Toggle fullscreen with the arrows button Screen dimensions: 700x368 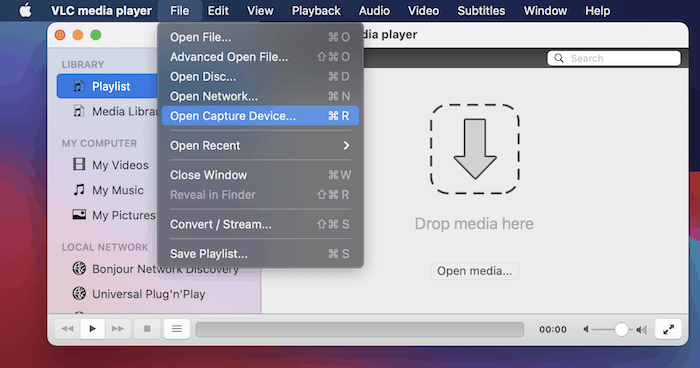(x=668, y=330)
